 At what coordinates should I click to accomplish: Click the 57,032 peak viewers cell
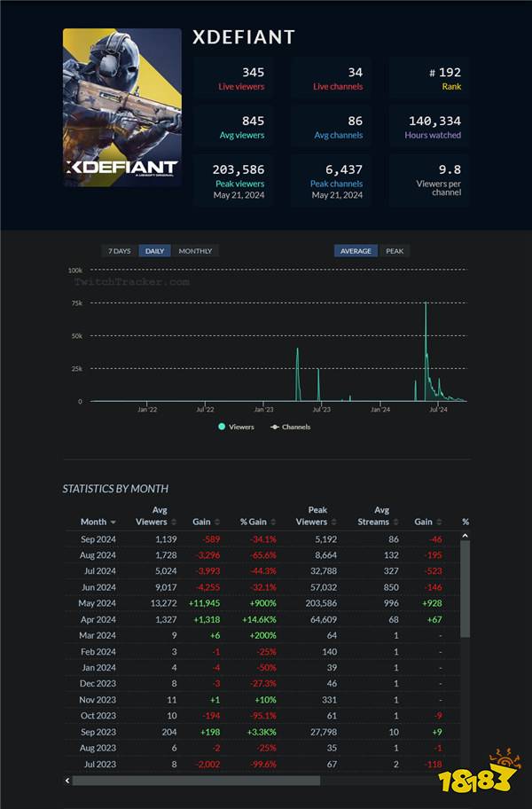pos(324,587)
